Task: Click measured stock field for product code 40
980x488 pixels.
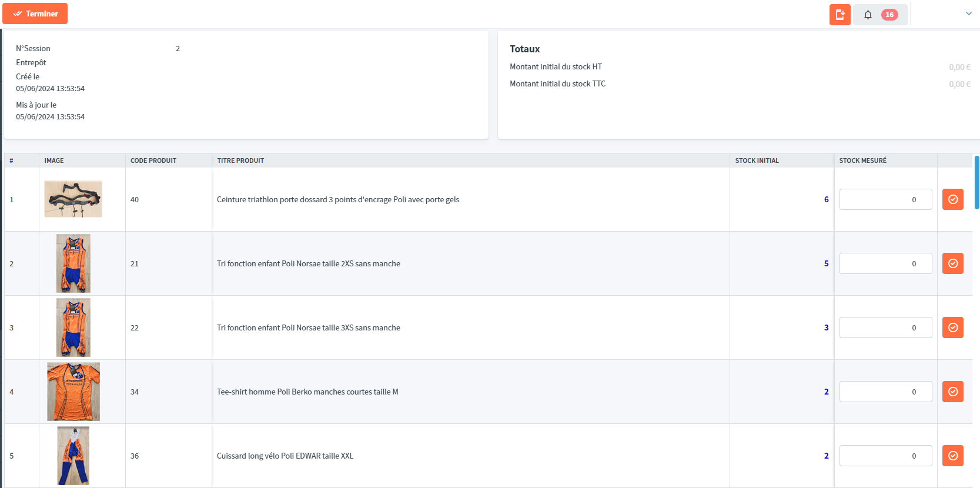Action: coord(885,199)
